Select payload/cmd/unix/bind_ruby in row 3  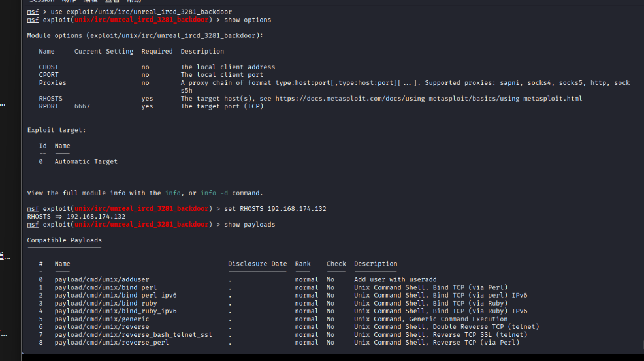tap(106, 304)
